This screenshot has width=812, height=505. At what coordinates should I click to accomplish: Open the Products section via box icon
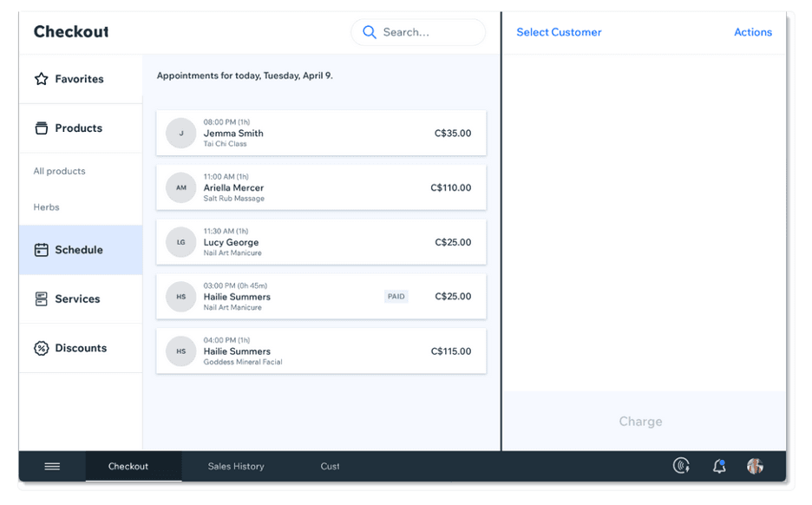tap(42, 128)
